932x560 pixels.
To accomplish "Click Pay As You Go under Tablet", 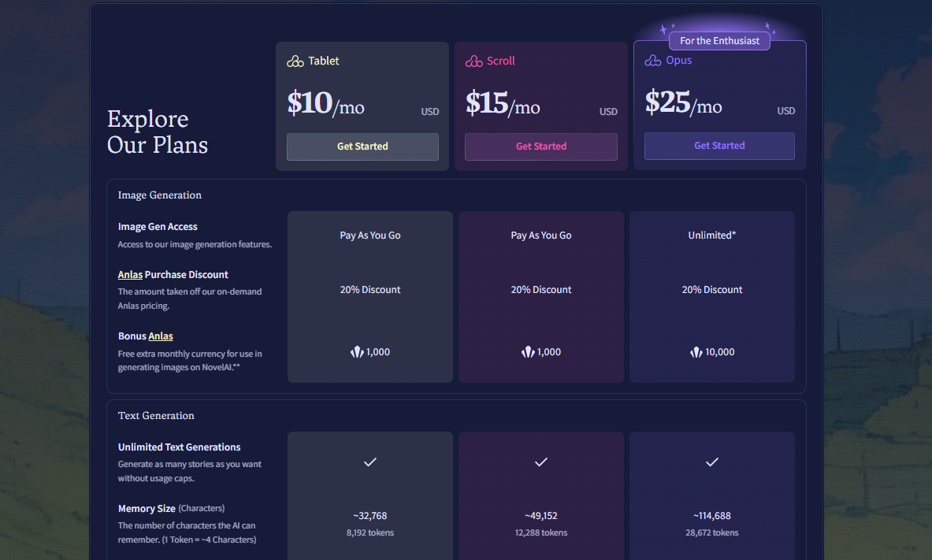I will pos(370,235).
